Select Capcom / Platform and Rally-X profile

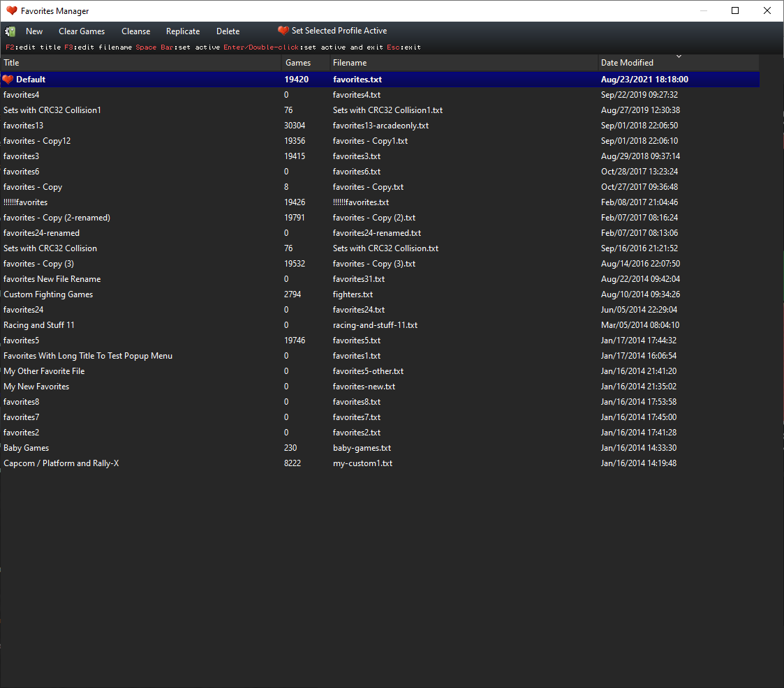click(61, 463)
